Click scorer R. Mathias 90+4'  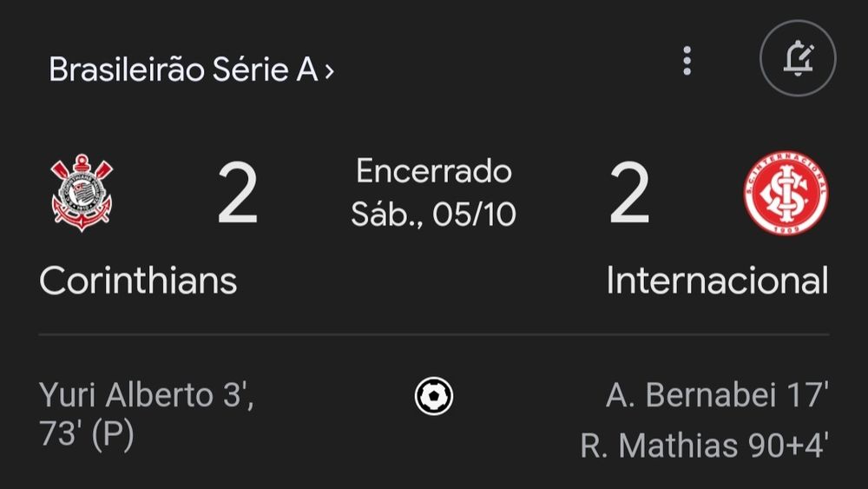pos(704,446)
